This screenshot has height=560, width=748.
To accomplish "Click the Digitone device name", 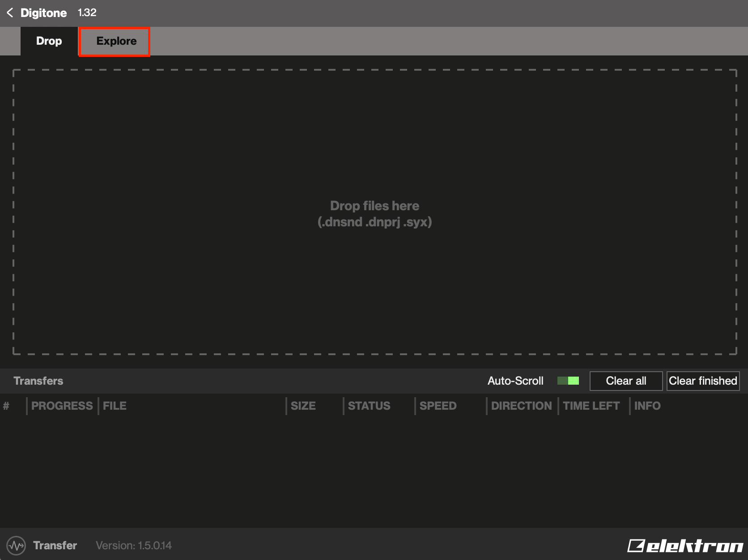I will [44, 13].
